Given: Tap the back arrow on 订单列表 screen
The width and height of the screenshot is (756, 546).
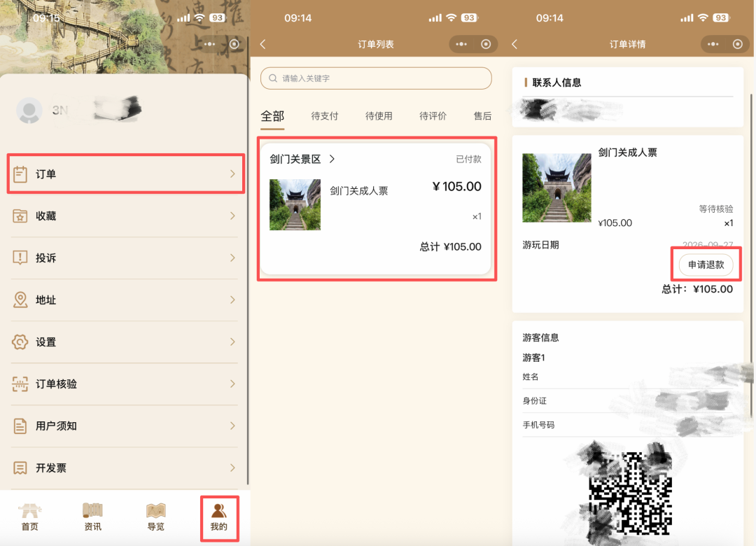Looking at the screenshot, I should pos(263,44).
